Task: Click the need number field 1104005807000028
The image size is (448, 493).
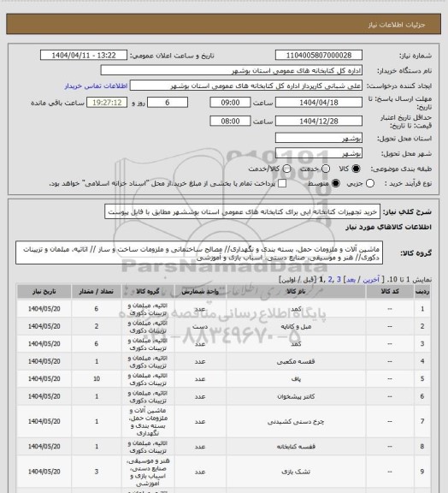Action: pos(319,56)
